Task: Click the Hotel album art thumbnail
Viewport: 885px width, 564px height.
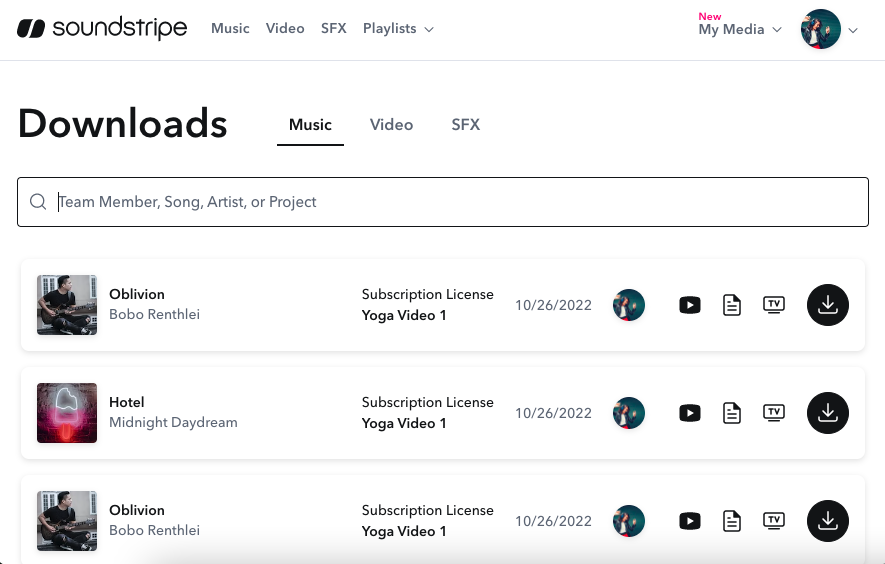Action: coord(67,413)
